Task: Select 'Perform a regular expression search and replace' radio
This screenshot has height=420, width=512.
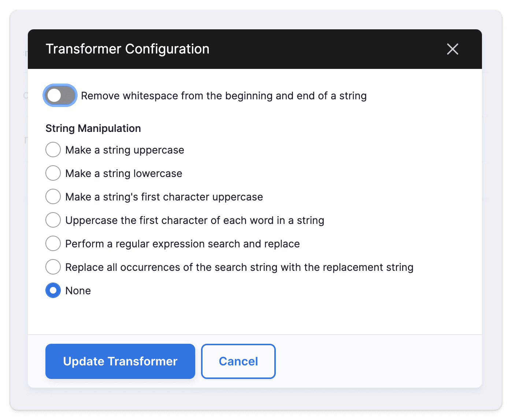Action: coord(53,243)
